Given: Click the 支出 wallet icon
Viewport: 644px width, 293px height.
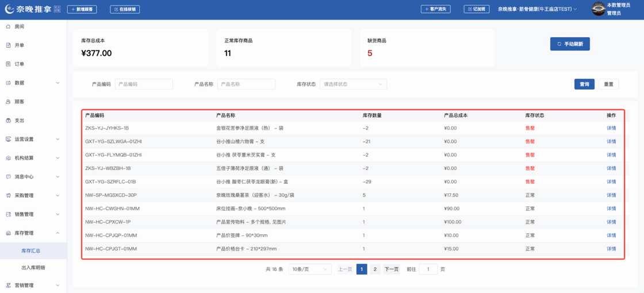Looking at the screenshot, I should click(8, 120).
